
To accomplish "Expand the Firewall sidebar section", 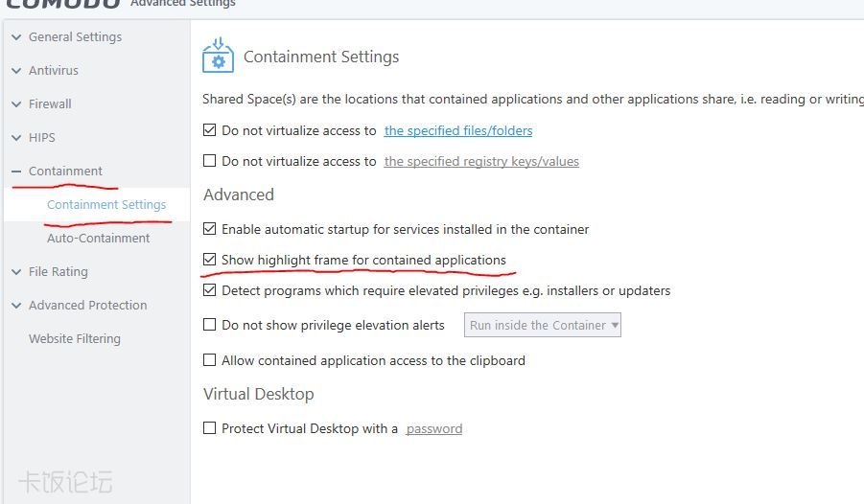I will (16, 104).
